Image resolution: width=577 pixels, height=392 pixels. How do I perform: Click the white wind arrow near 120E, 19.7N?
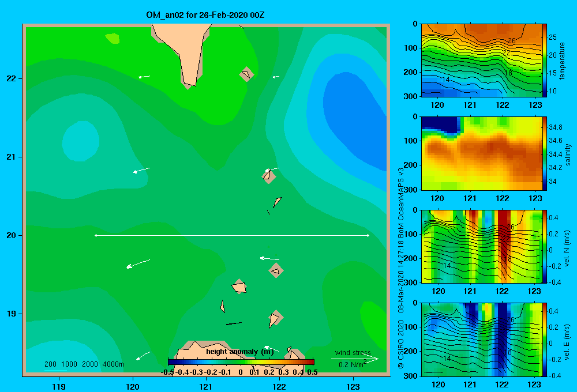[138, 263]
